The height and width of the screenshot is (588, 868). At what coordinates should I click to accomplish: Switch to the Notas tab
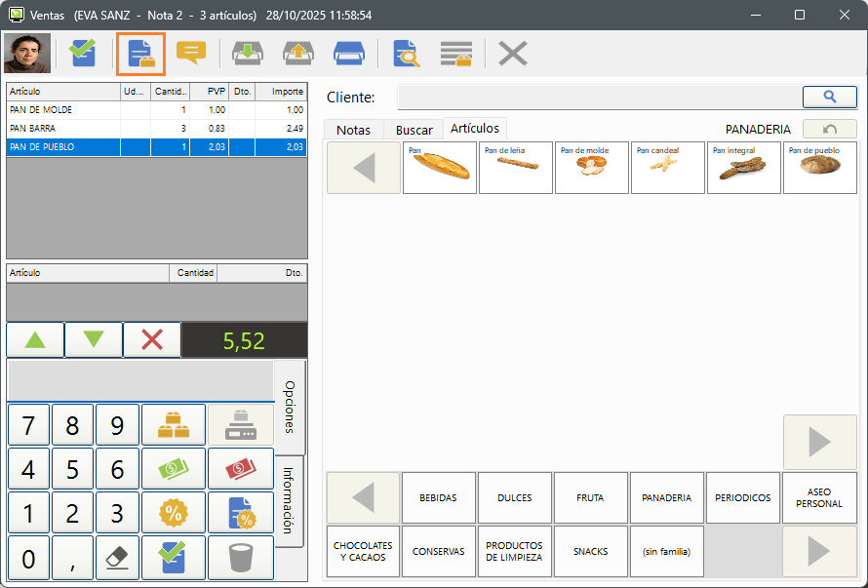353,130
